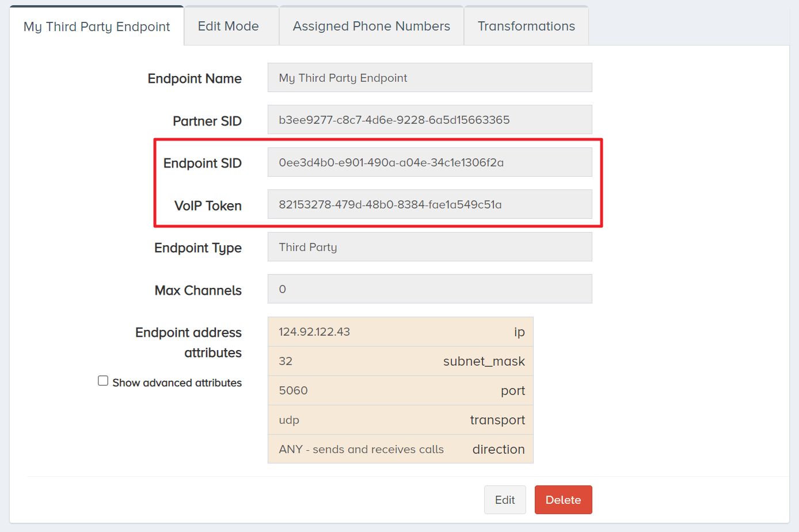
Task: Switch to the Edit Mode tab
Action: pos(228,26)
